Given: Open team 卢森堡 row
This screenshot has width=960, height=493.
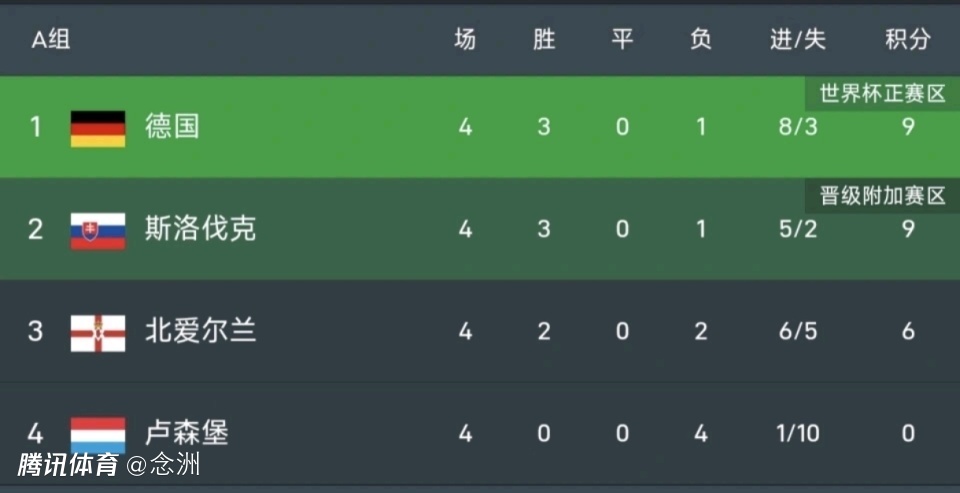Looking at the screenshot, I should pyautogui.click(x=187, y=433).
